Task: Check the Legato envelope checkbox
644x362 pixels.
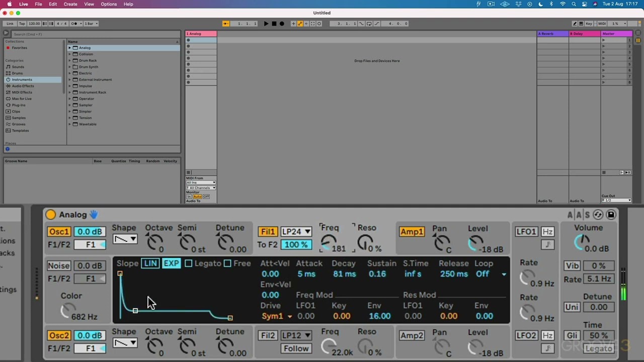Action: [188, 263]
